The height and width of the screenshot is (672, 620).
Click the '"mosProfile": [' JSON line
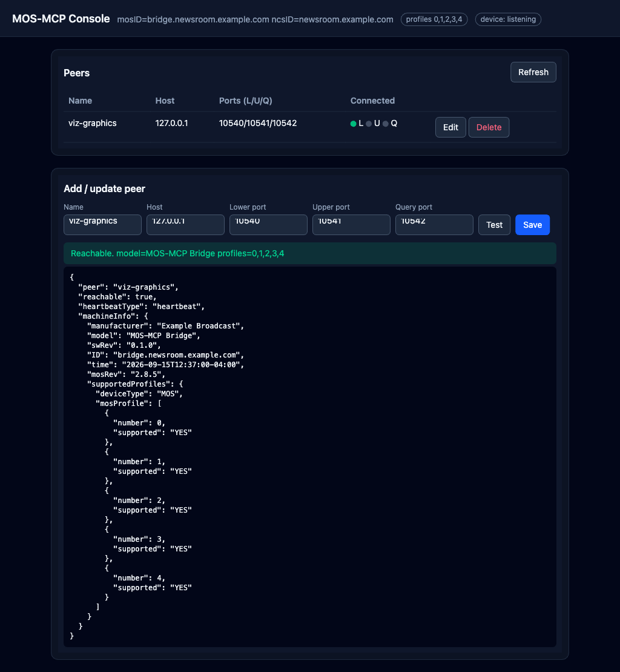(128, 404)
